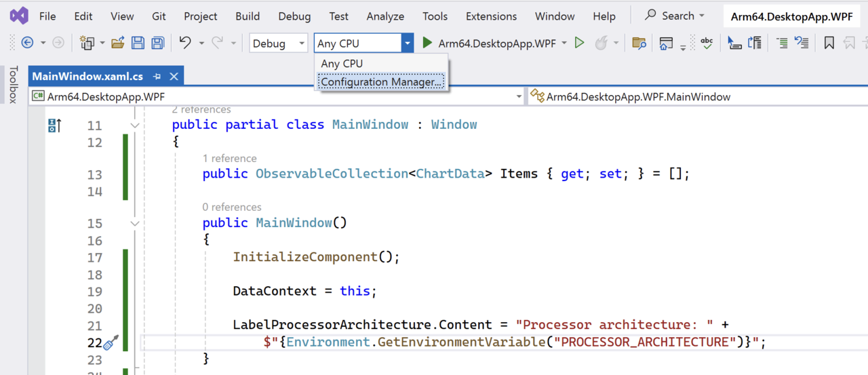Click the Find in Files folder icon

pyautogui.click(x=638, y=43)
